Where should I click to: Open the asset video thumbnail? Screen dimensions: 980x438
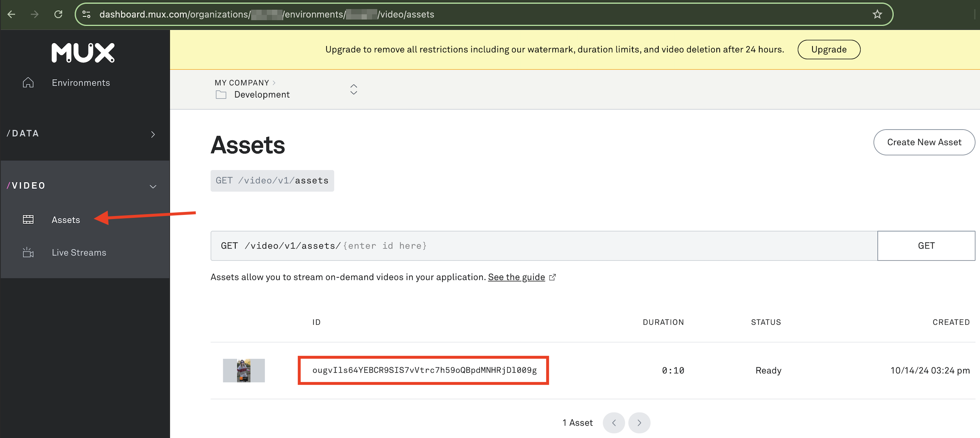(244, 370)
